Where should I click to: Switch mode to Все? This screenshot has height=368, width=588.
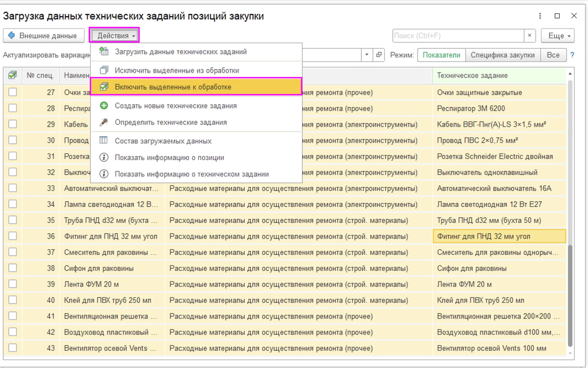(x=553, y=55)
